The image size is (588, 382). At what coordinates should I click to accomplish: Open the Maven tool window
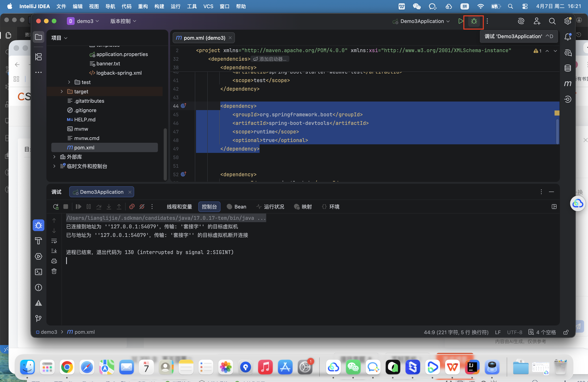pos(568,84)
